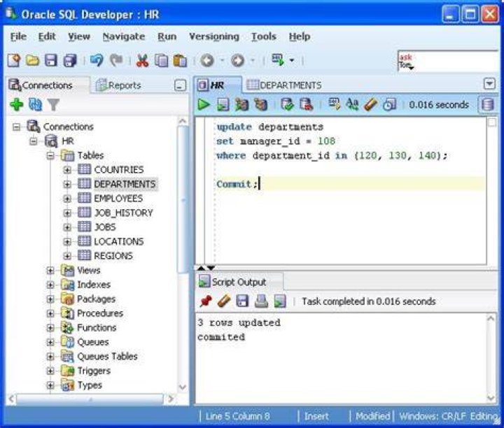Apply filter in Connections panel
This screenshot has height=428, width=504.
point(53,105)
